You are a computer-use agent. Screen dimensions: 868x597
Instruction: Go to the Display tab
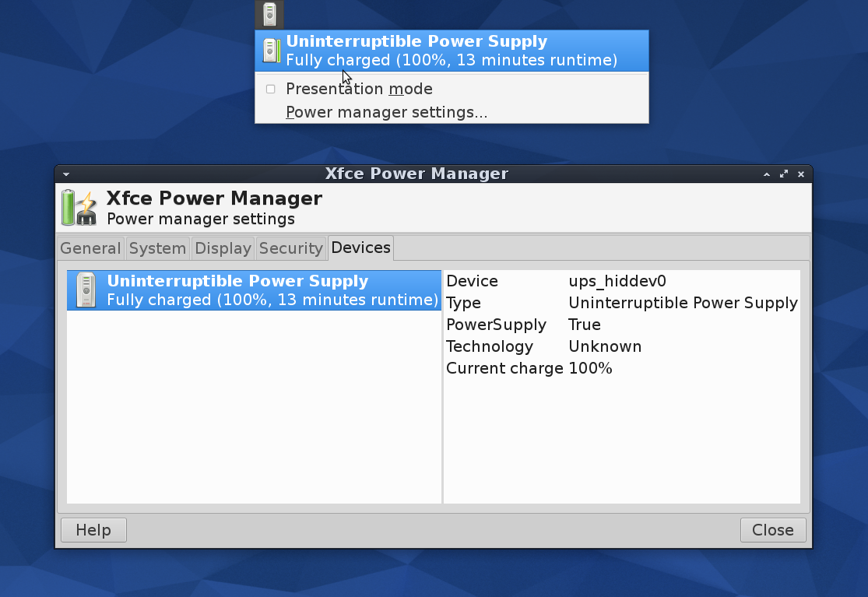[x=223, y=248]
